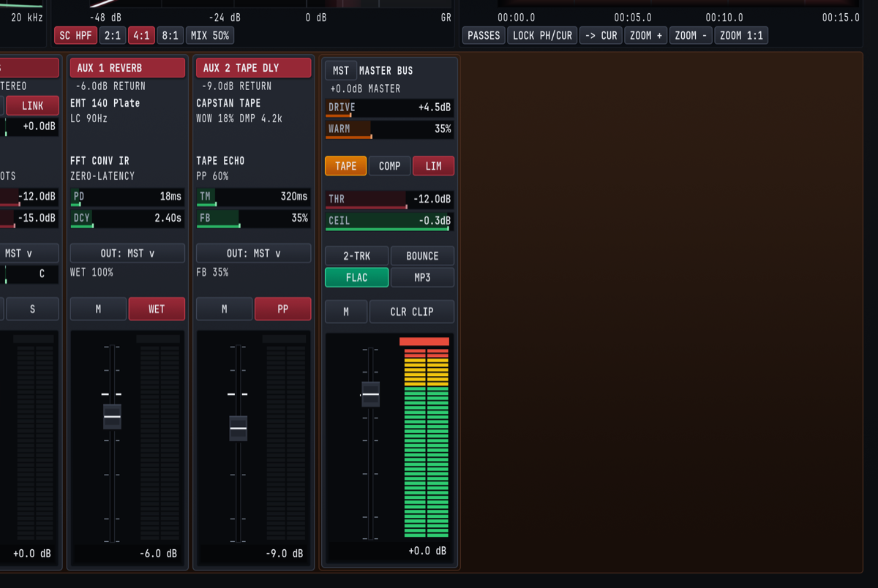Select the 8:1 compression ratio

pos(170,35)
